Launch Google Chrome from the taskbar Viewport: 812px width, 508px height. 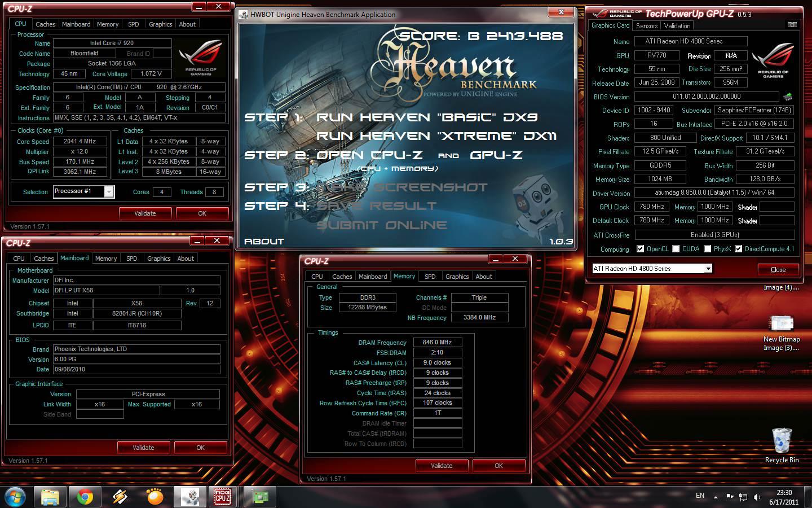click(85, 497)
